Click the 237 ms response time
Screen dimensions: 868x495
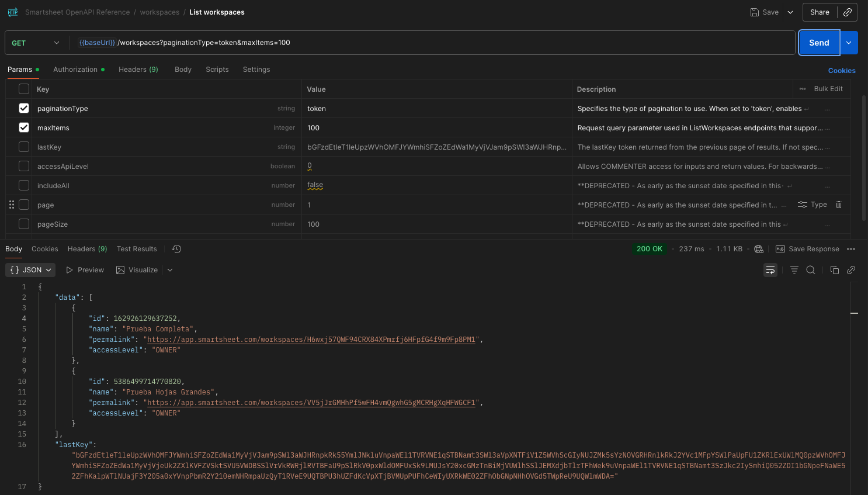(692, 249)
